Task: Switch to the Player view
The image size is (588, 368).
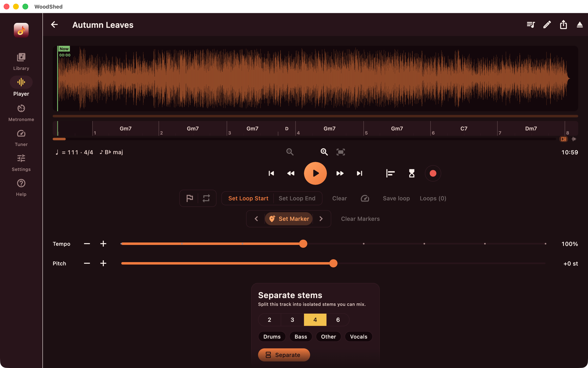Action: tap(21, 87)
